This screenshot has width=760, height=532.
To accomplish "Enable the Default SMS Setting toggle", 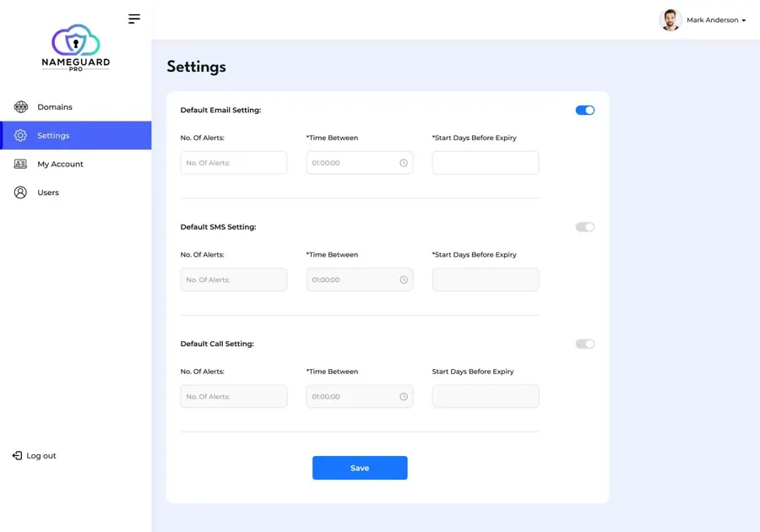I will coord(585,227).
